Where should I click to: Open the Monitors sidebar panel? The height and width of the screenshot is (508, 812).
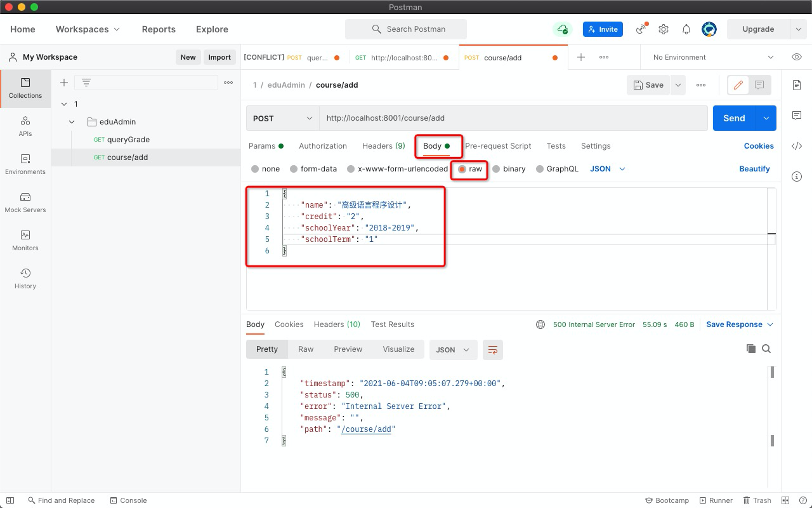pyautogui.click(x=25, y=240)
